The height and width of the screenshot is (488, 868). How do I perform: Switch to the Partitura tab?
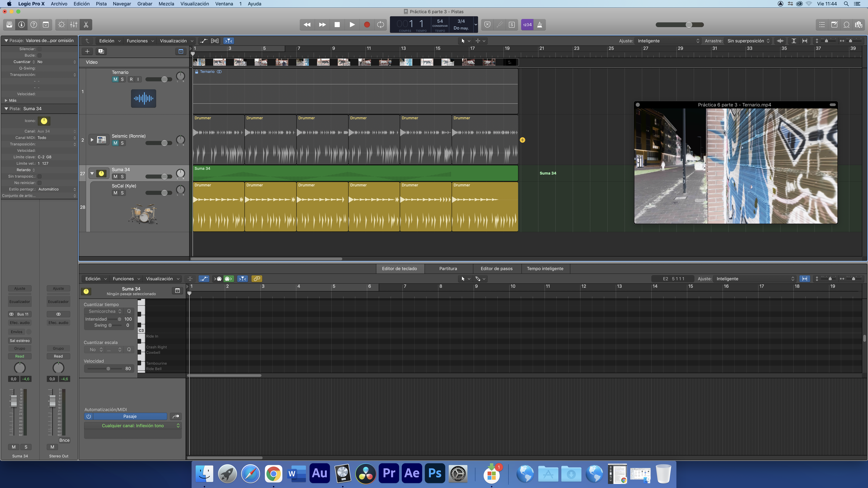pyautogui.click(x=448, y=268)
